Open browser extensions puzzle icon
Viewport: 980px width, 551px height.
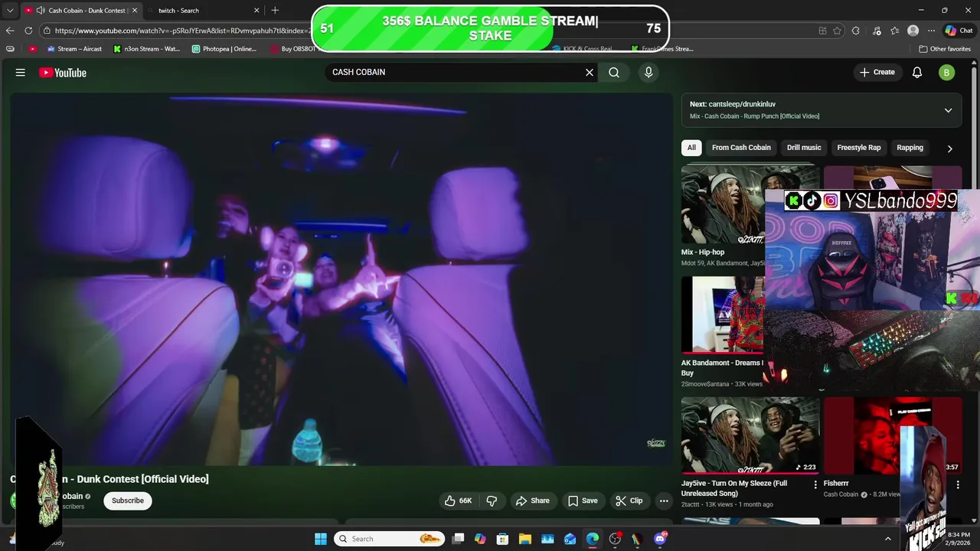point(856,31)
